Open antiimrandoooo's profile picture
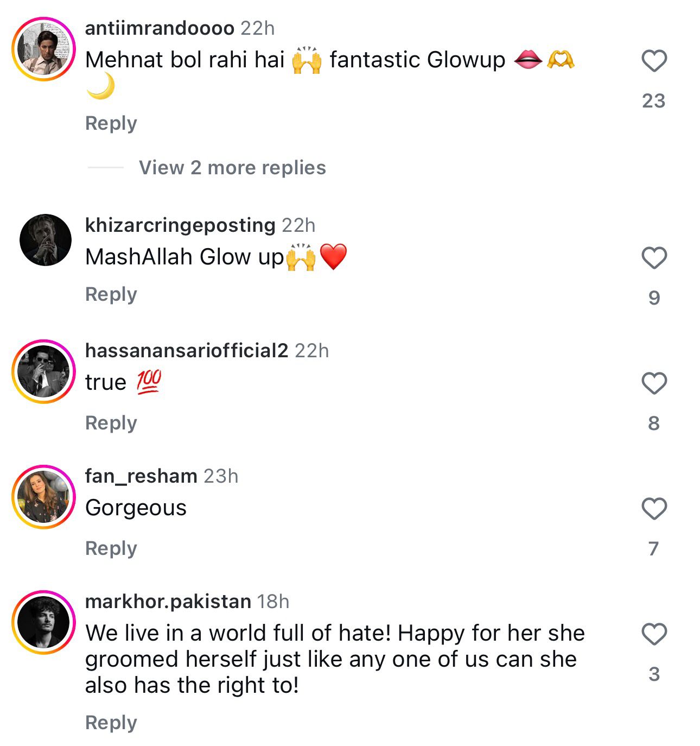700x746 pixels. (x=44, y=49)
